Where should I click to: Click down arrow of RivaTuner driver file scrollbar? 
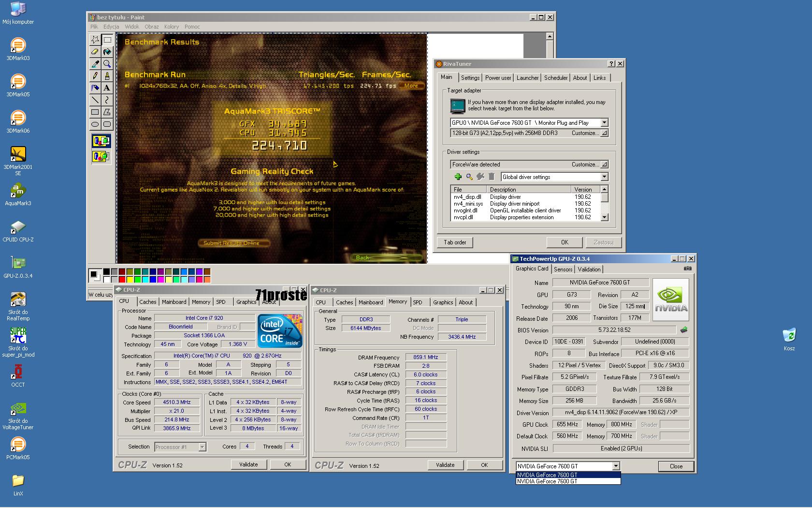[604, 218]
